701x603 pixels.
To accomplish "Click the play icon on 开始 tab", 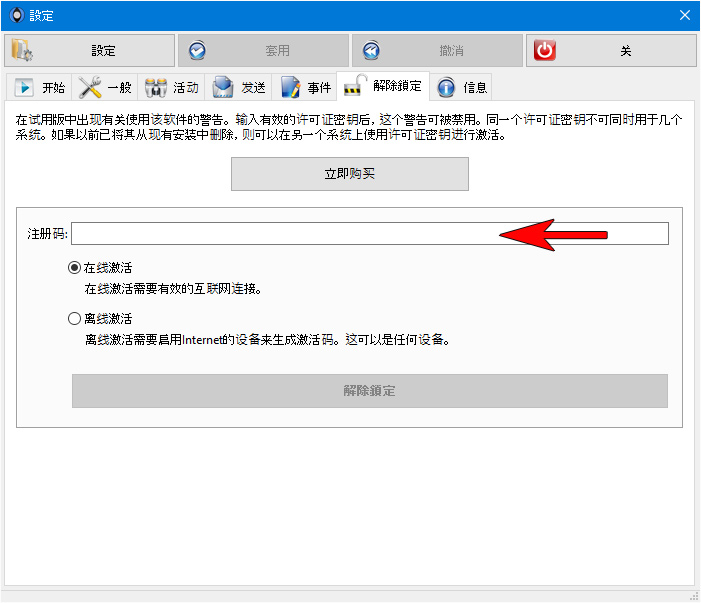I will (24, 87).
